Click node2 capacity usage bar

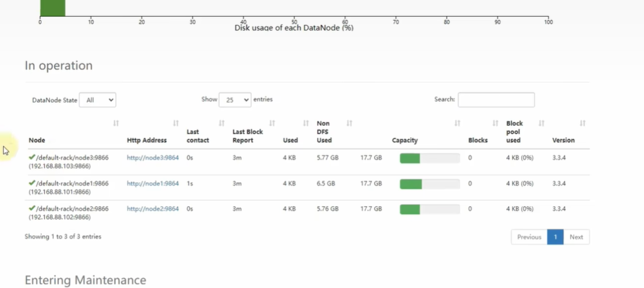click(430, 210)
